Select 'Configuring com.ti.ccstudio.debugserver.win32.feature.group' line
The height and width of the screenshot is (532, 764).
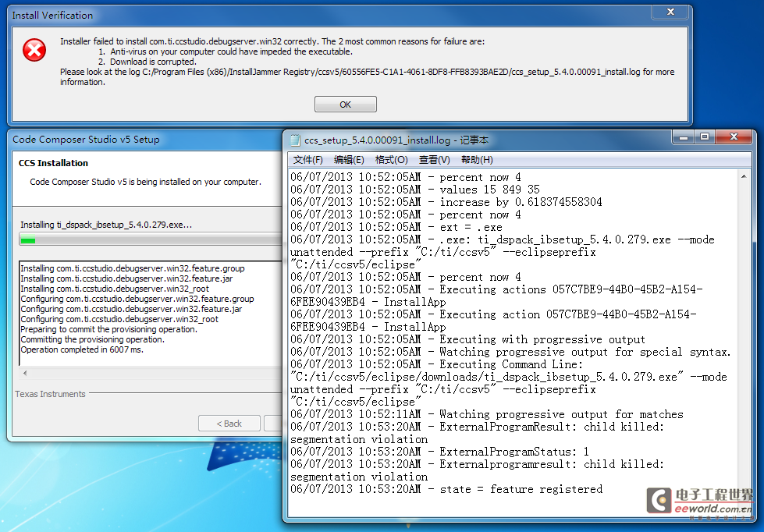pos(137,299)
